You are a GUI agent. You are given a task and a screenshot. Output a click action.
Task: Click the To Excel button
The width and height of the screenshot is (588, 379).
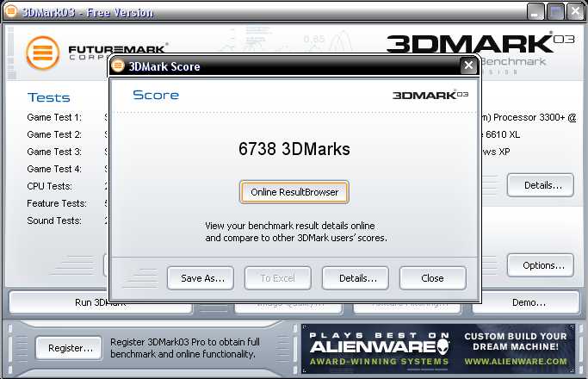(278, 278)
